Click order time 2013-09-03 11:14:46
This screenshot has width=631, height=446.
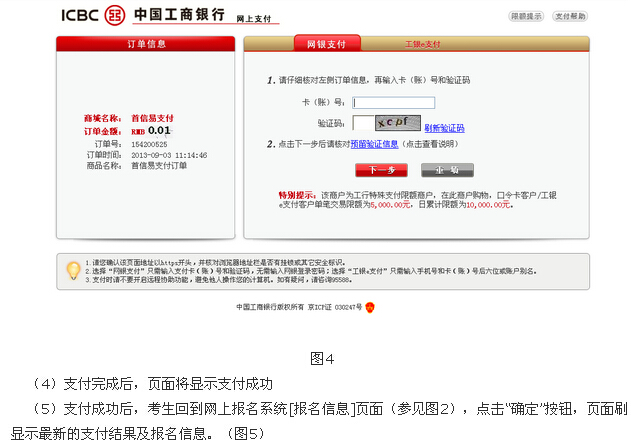169,155
